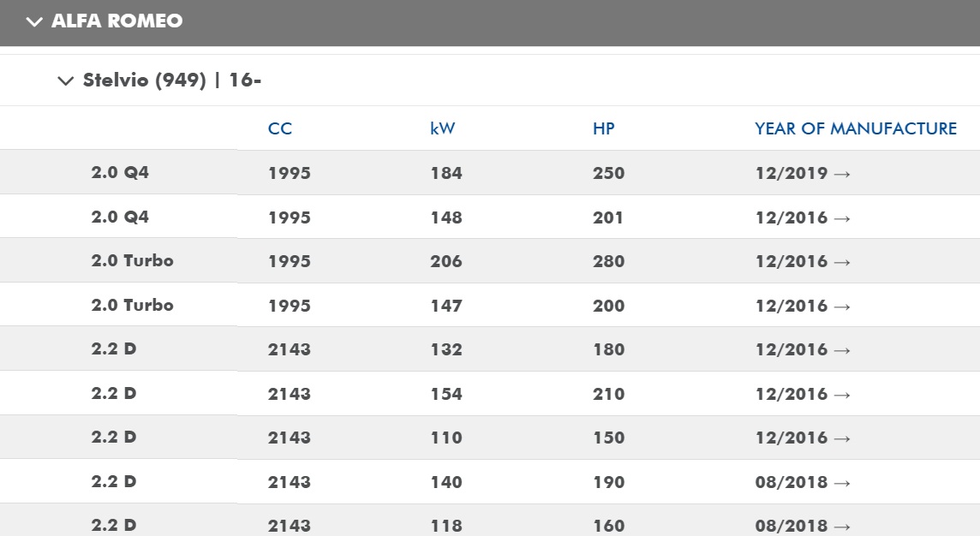
Task: Collapse the Stelvio (949) model chevron
Action: click(65, 81)
